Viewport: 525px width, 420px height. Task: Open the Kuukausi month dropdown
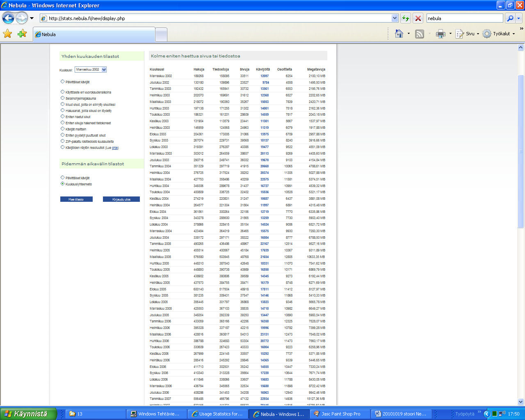click(x=91, y=70)
